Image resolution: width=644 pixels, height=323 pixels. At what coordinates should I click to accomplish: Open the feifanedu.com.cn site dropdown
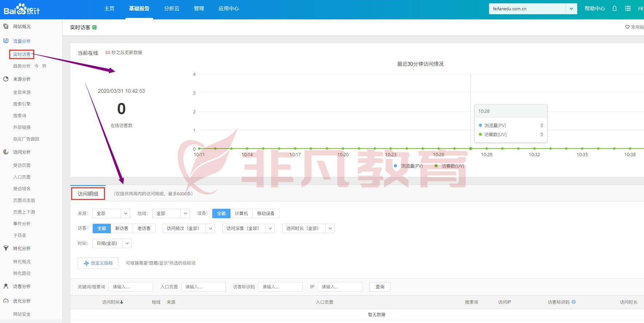[x=533, y=9]
